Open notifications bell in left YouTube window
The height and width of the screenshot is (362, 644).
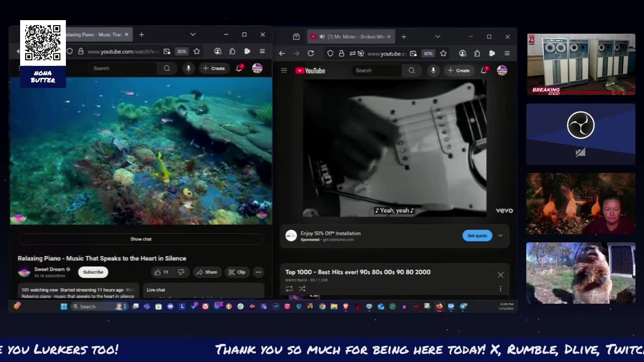[239, 68]
